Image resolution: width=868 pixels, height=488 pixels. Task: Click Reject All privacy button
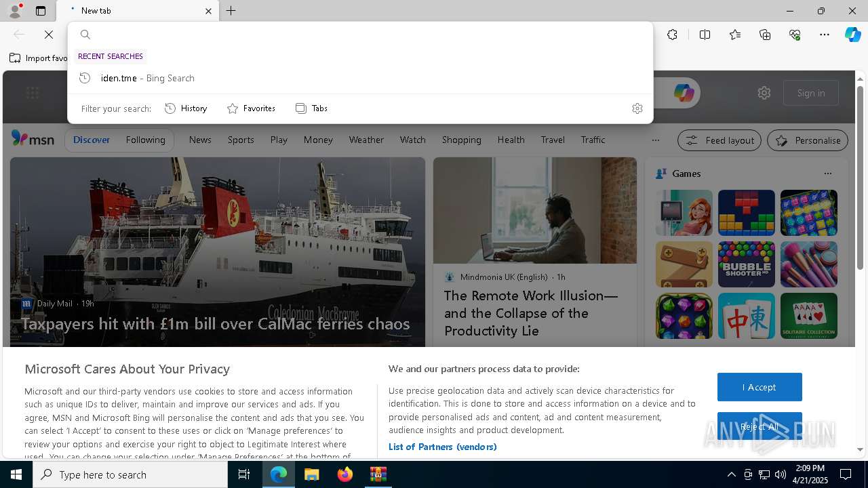(x=759, y=426)
